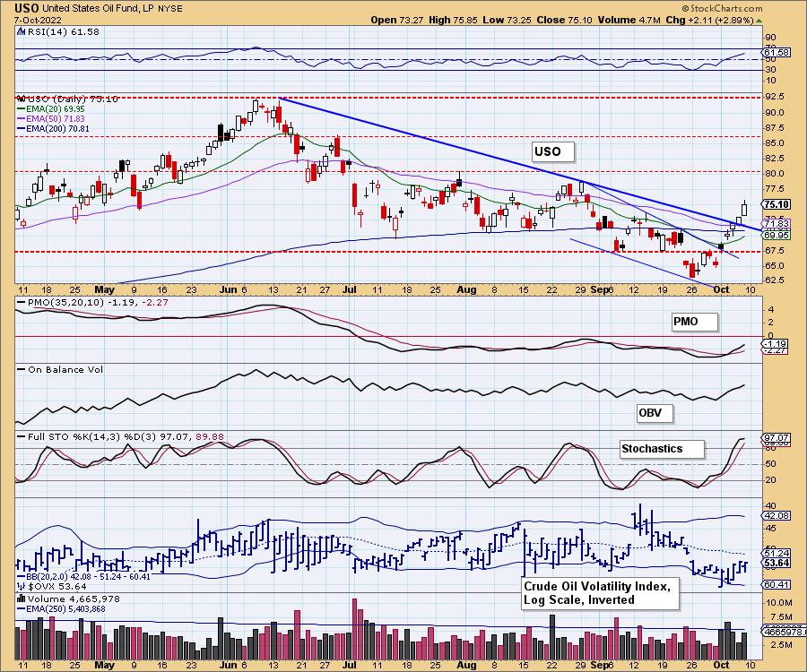
Task: Click the 60.41 lower band tag on right axis
Action: point(777,584)
